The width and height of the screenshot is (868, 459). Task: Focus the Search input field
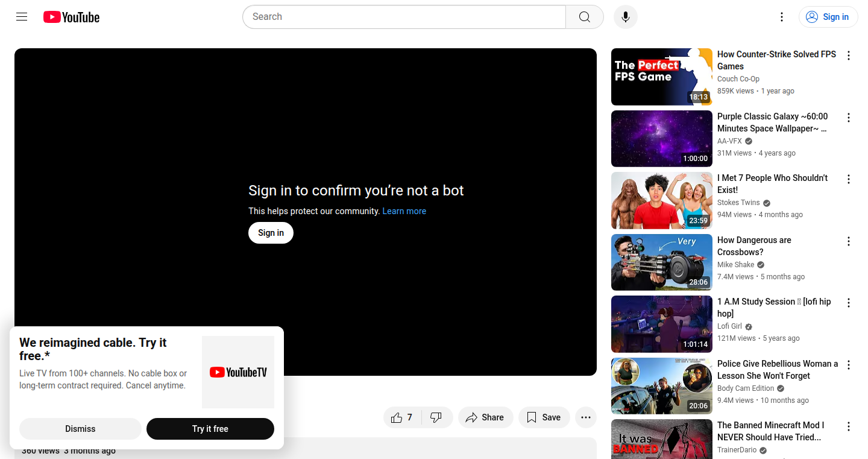coord(404,17)
